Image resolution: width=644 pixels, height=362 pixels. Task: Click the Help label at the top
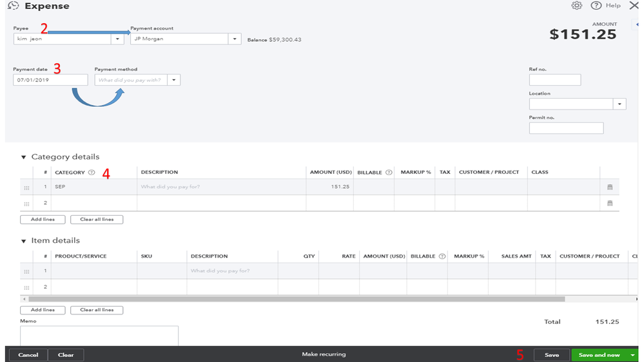coord(613,5)
